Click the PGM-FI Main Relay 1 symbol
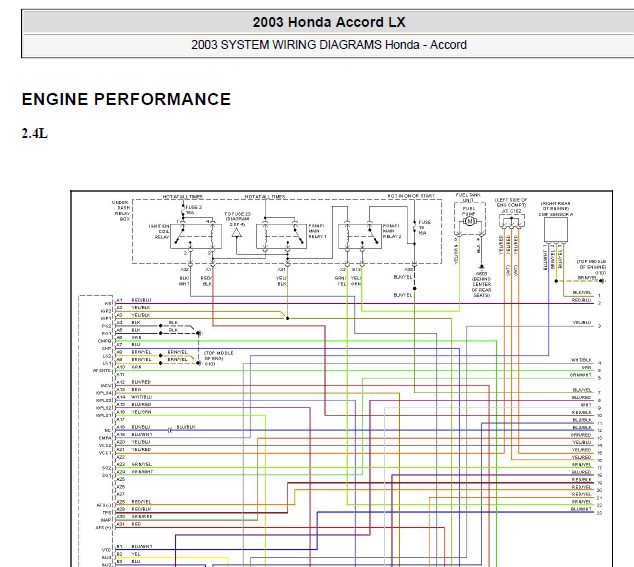This screenshot has height=567, width=634. (281, 236)
